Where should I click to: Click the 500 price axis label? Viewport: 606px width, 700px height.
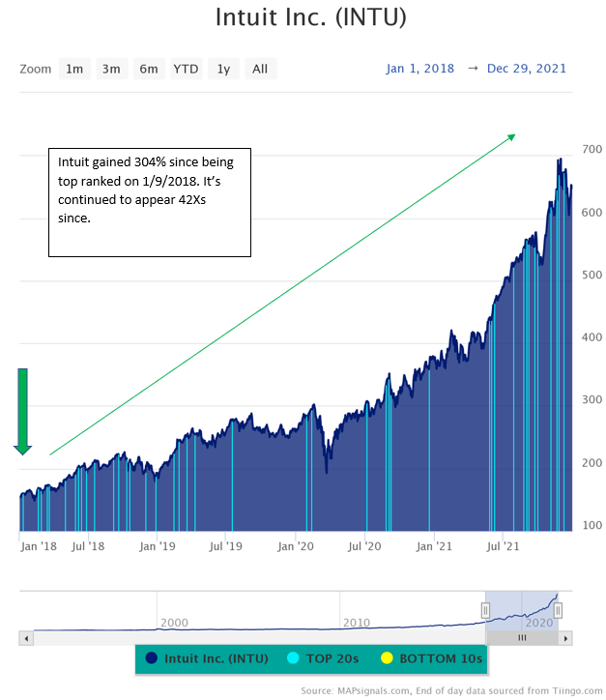click(592, 275)
